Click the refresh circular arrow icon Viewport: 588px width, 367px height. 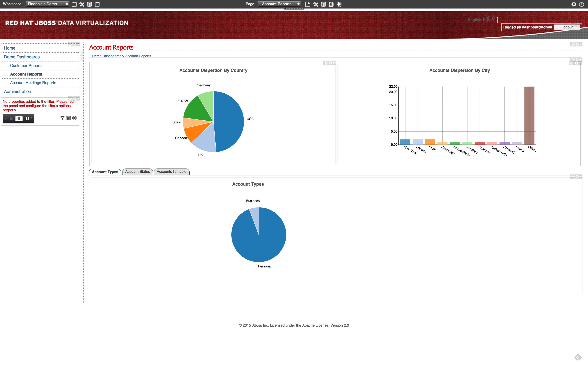[x=75, y=118]
